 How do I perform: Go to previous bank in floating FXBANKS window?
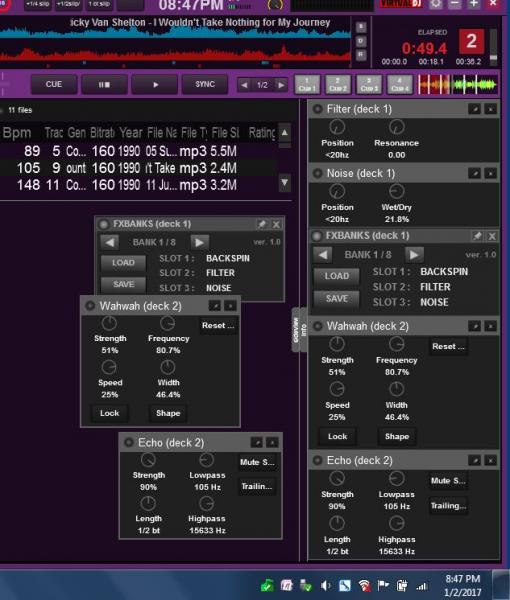(110, 242)
